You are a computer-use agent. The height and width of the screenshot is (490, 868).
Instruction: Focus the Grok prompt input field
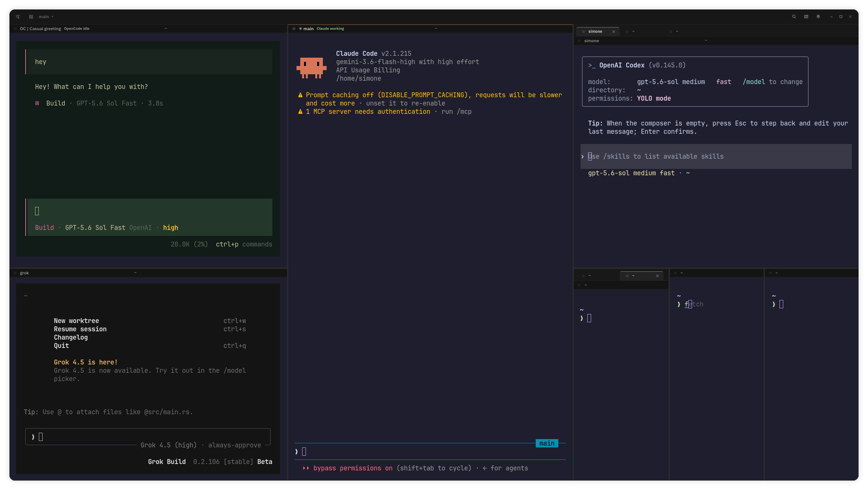click(148, 437)
